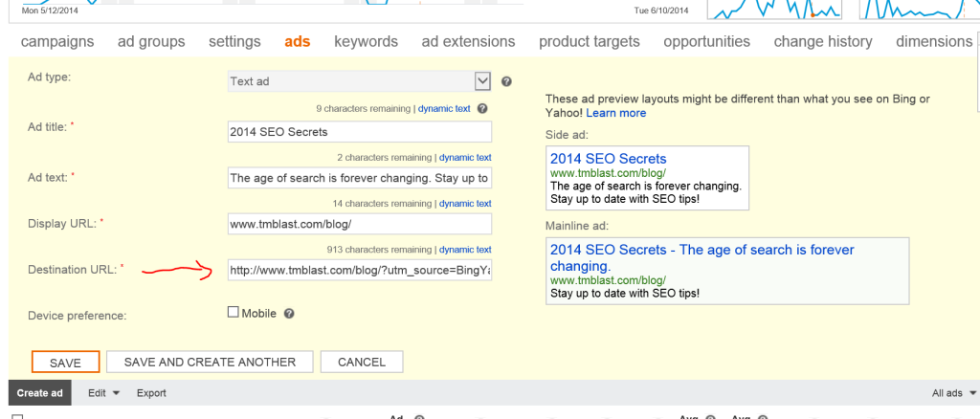Enable the Mobile device preference checkbox
The image size is (980, 419).
tap(234, 313)
